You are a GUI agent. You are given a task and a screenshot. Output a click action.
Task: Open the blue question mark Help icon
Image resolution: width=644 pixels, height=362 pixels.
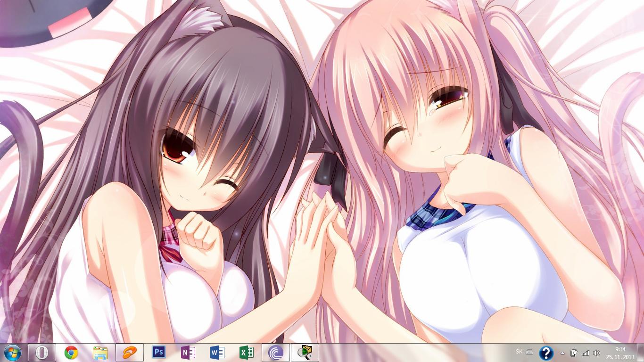pos(546,353)
